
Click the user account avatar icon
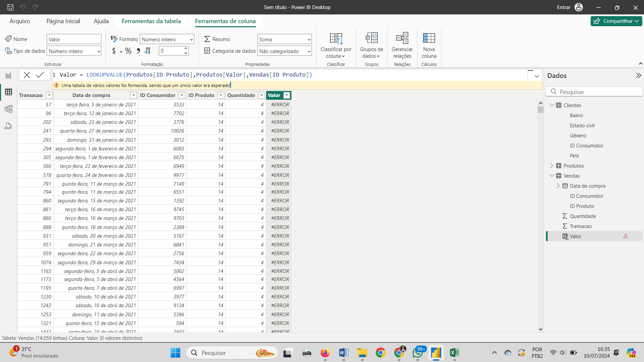[x=579, y=7]
